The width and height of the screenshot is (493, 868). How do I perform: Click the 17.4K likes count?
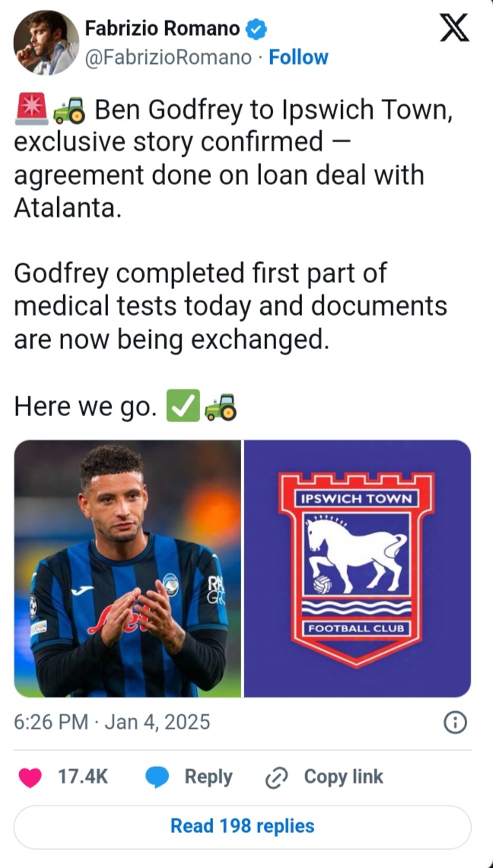[x=82, y=777]
